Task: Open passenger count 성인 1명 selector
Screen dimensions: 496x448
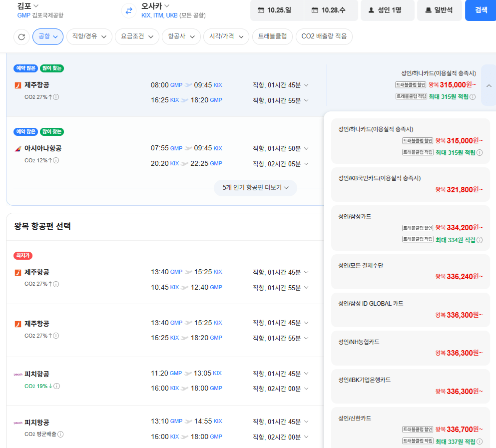Action: 388,10
